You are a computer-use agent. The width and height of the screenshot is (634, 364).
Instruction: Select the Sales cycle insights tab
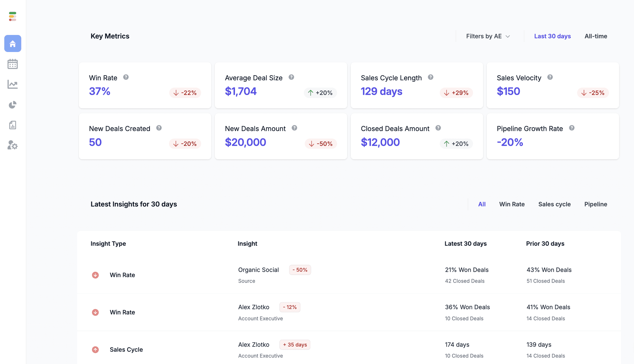coord(554,204)
